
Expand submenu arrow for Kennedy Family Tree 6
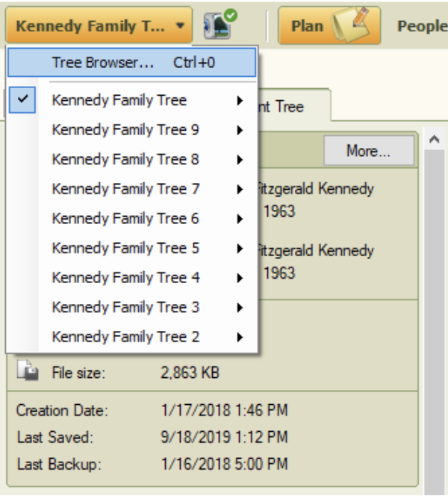(240, 219)
